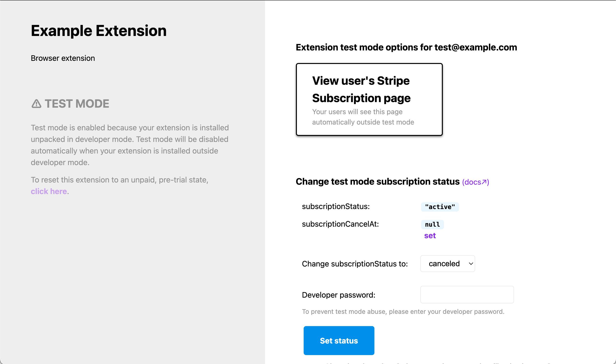This screenshot has width=616, height=364.
Task: Click the purple 'set' link under null
Action: [x=430, y=236]
